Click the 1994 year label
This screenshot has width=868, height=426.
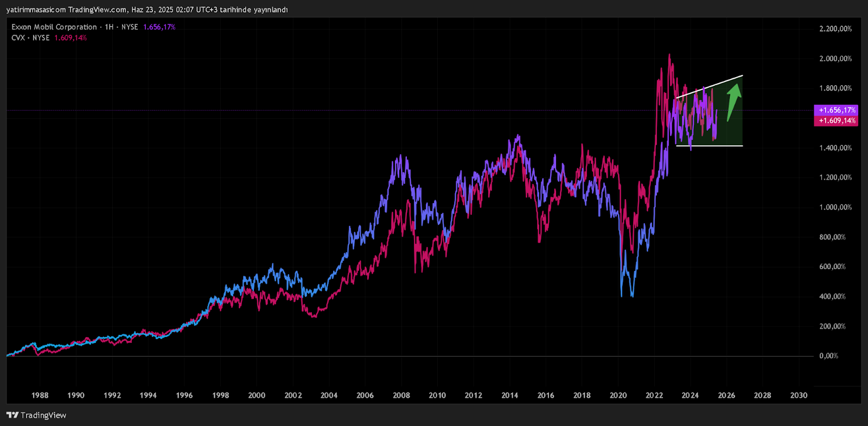148,395
